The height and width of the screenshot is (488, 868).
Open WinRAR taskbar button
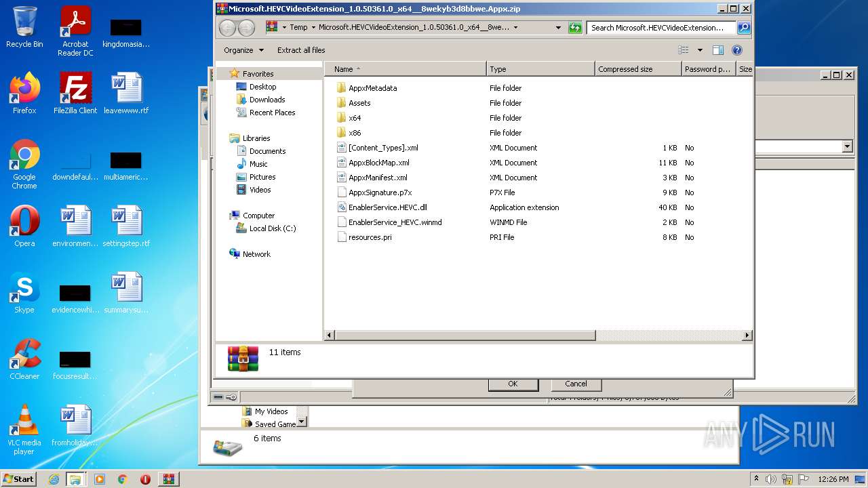168,479
